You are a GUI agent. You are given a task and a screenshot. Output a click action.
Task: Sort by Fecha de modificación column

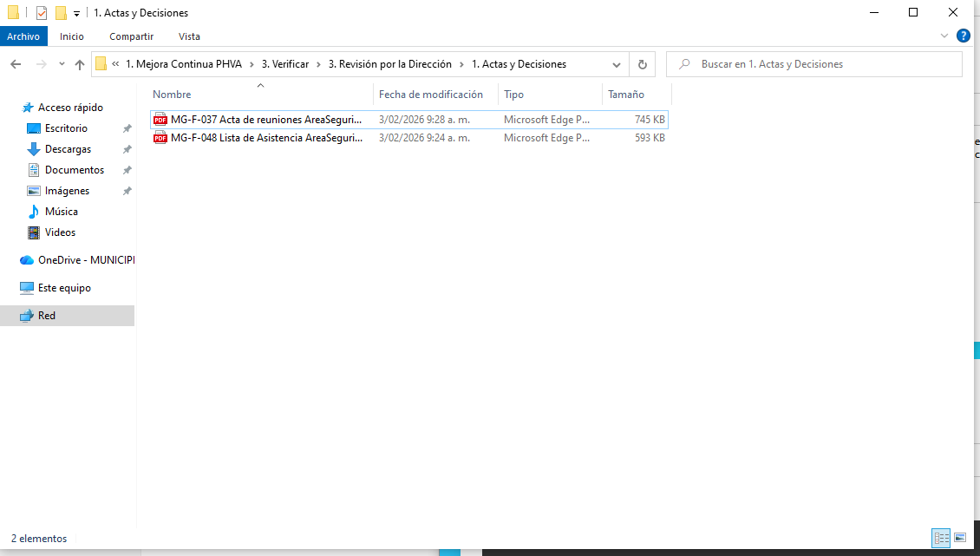pos(431,95)
